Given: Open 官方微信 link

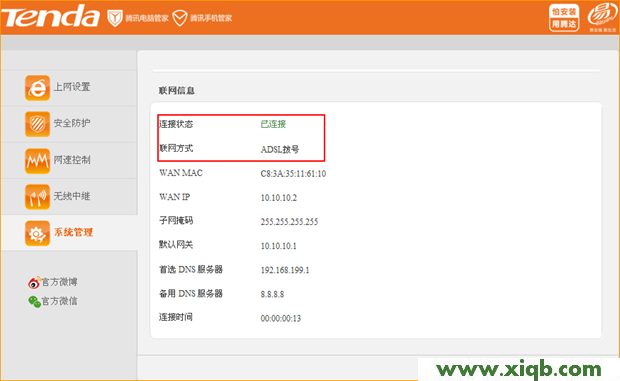Looking at the screenshot, I should click(x=59, y=301).
